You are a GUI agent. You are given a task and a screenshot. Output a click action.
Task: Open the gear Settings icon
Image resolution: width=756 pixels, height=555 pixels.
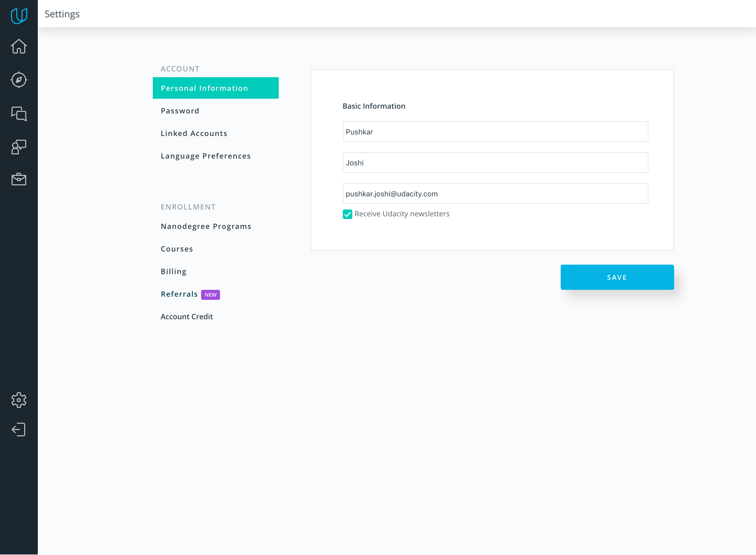pos(19,400)
